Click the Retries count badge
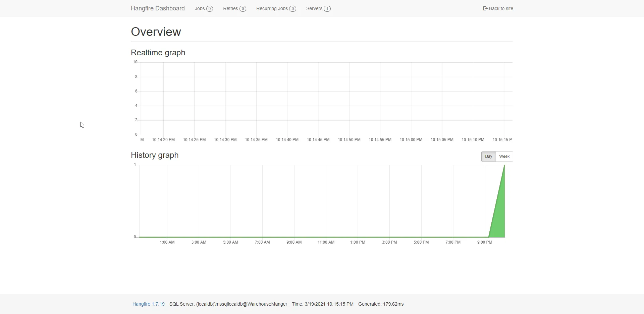 [x=243, y=9]
